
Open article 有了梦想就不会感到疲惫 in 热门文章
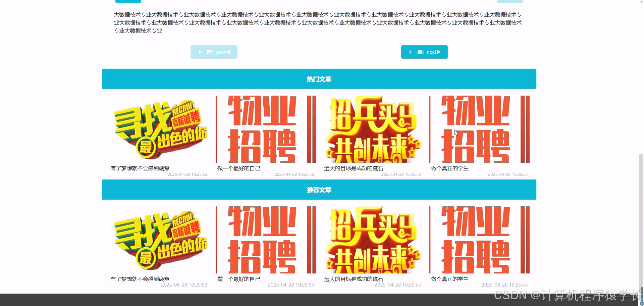coord(140,168)
